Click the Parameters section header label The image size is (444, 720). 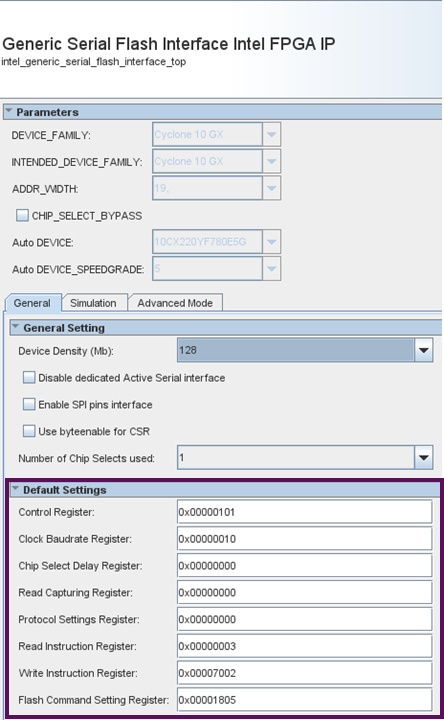(47, 112)
